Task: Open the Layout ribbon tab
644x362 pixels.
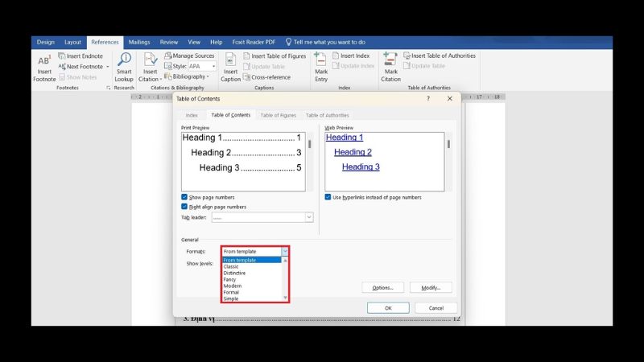Action: tap(72, 42)
